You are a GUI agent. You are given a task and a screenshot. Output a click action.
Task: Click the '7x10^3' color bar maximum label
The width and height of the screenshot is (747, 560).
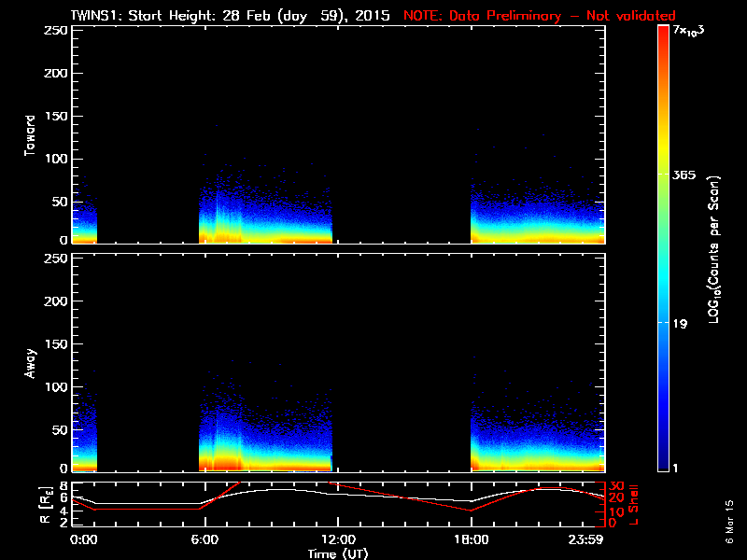pyautogui.click(x=691, y=31)
